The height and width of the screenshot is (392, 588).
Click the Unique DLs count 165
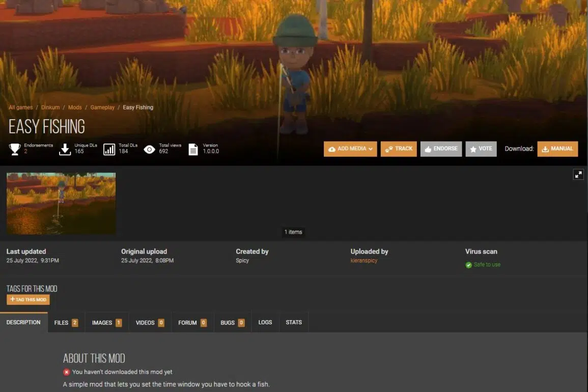tap(79, 151)
